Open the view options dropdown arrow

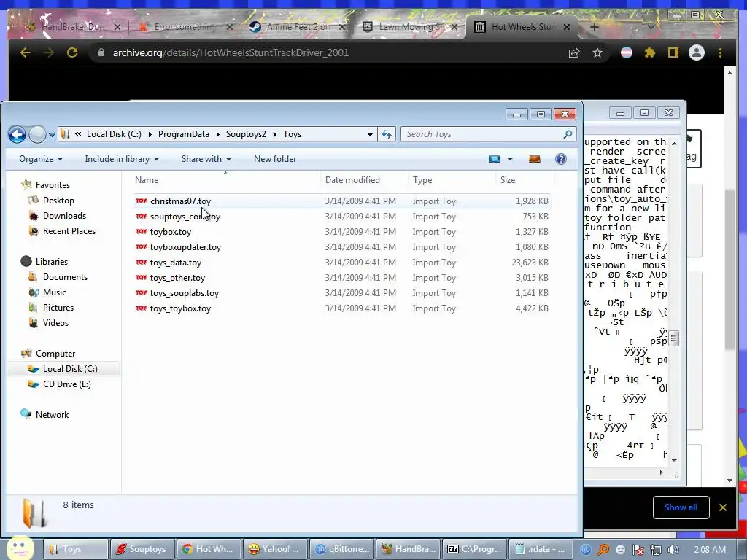[x=510, y=159]
